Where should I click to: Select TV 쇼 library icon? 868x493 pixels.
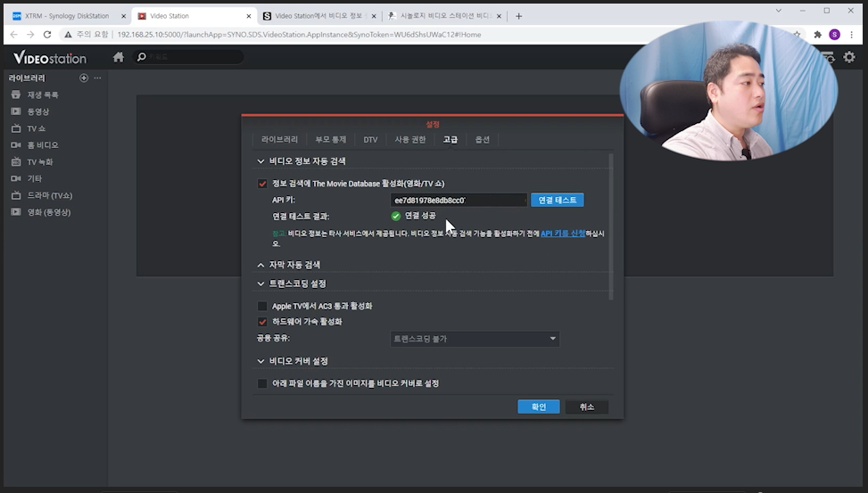pyautogui.click(x=16, y=128)
